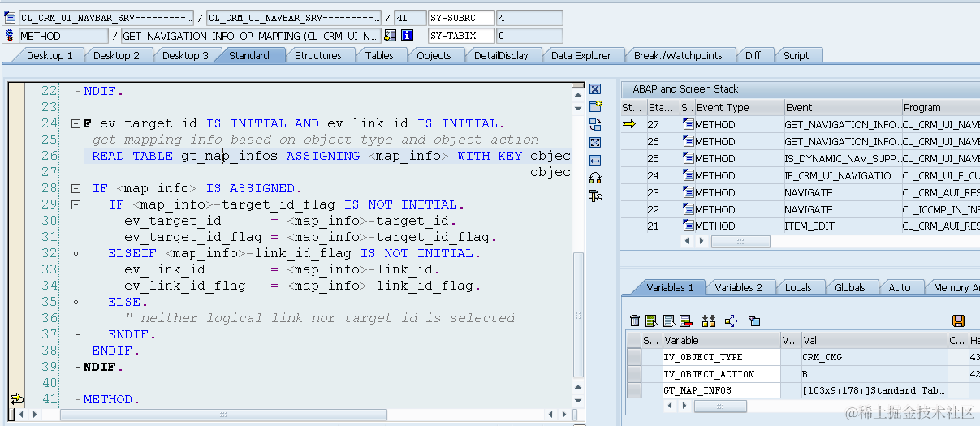Click the blue information icon near method field

tap(408, 36)
